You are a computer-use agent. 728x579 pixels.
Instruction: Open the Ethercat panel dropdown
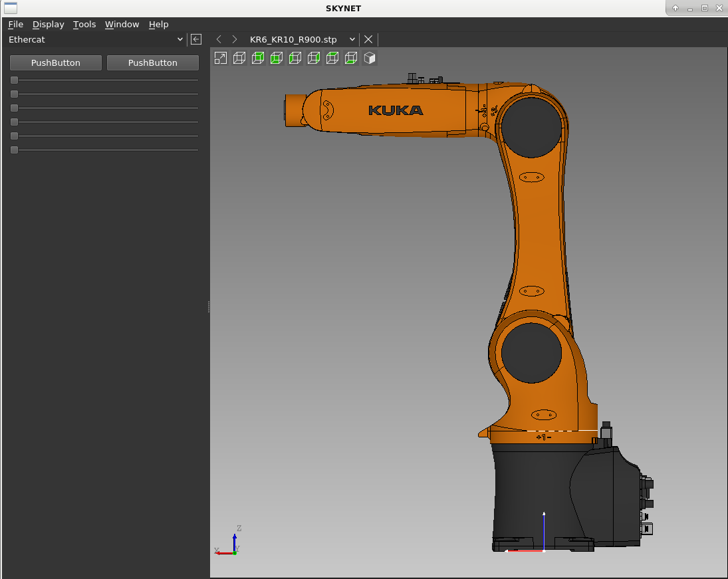point(95,39)
